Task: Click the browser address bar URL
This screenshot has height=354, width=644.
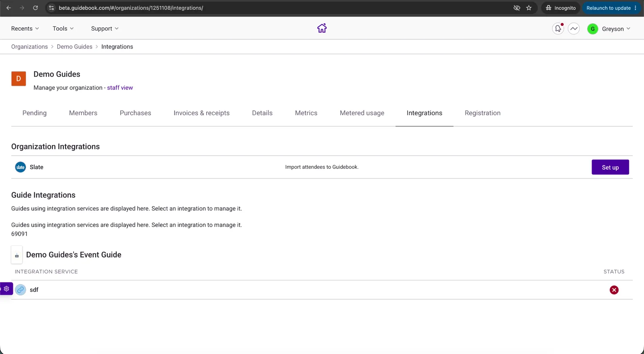Action: coord(131,8)
